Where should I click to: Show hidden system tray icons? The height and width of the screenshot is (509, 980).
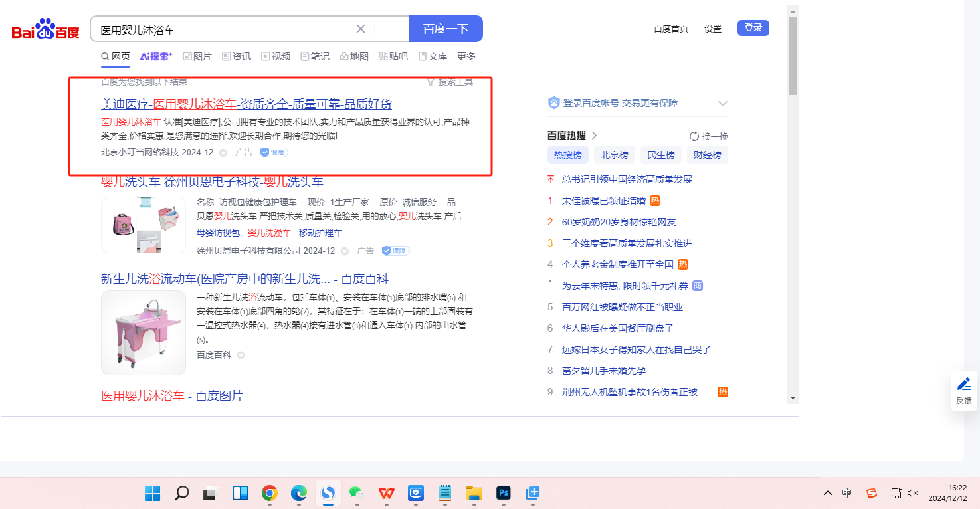[x=827, y=493]
